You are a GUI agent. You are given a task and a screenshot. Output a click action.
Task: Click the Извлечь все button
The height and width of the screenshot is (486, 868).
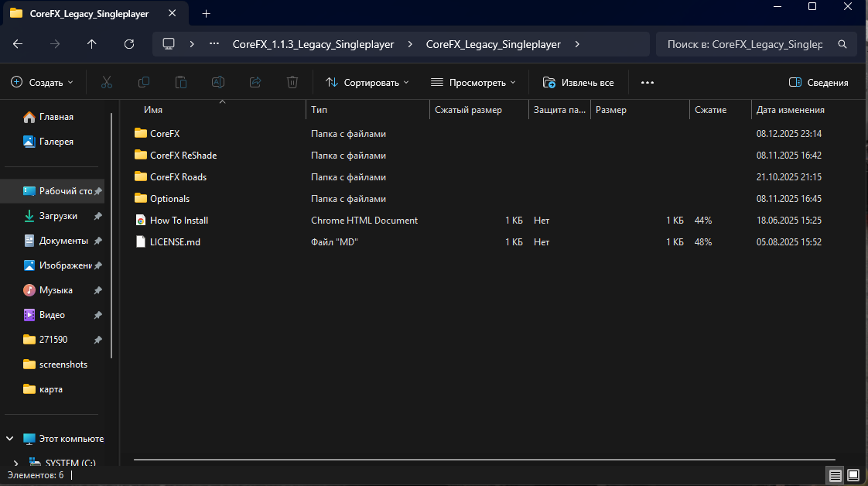click(579, 82)
